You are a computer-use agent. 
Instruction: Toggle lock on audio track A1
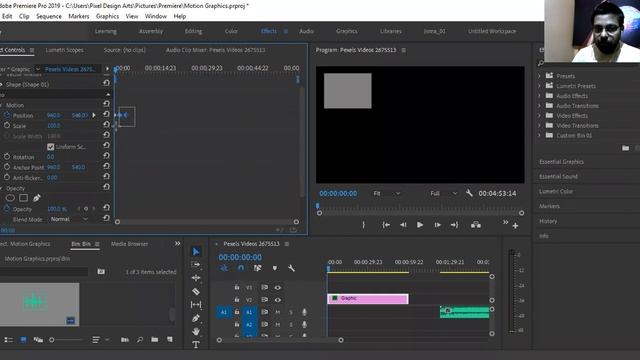click(x=237, y=312)
